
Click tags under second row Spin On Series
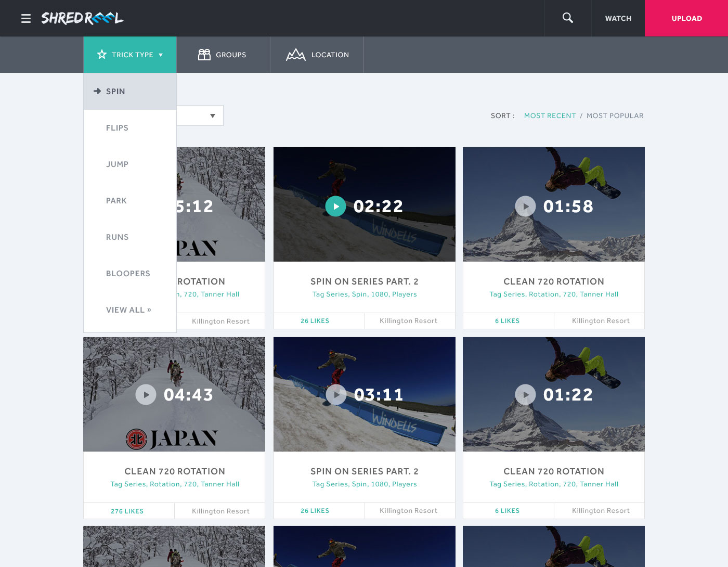click(365, 484)
